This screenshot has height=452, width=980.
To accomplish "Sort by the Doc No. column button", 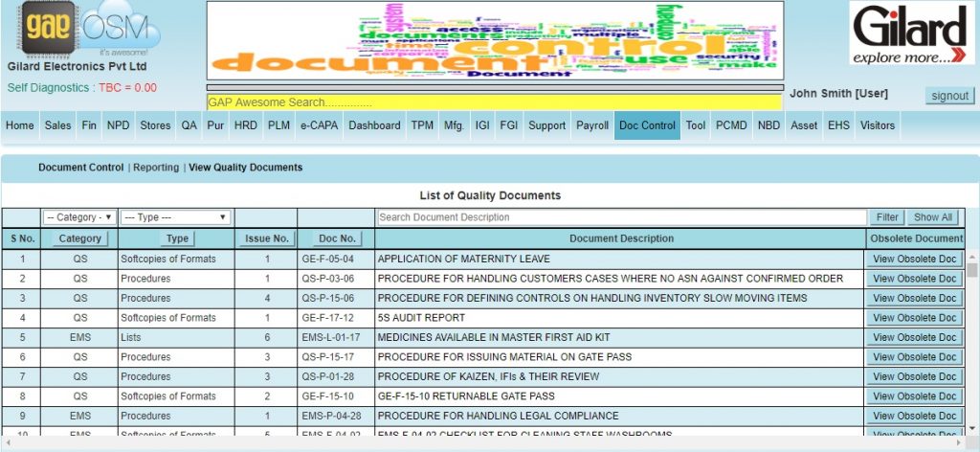I will [337, 238].
